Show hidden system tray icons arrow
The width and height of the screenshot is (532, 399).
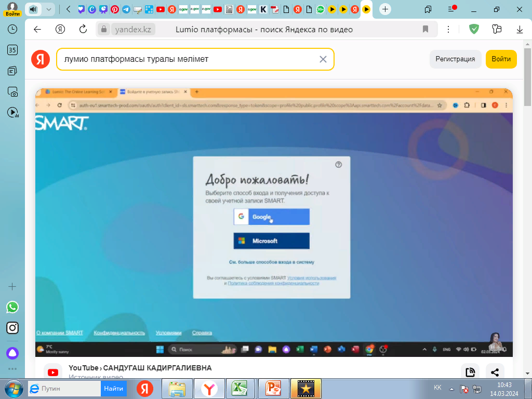[451, 389]
